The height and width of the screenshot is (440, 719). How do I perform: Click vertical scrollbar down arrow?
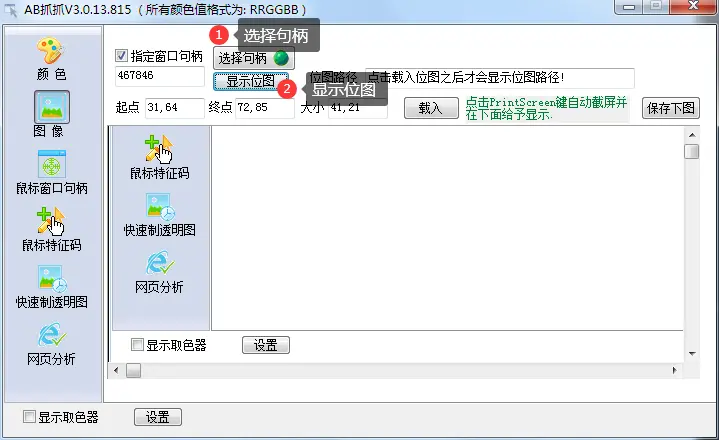pyautogui.click(x=692, y=354)
